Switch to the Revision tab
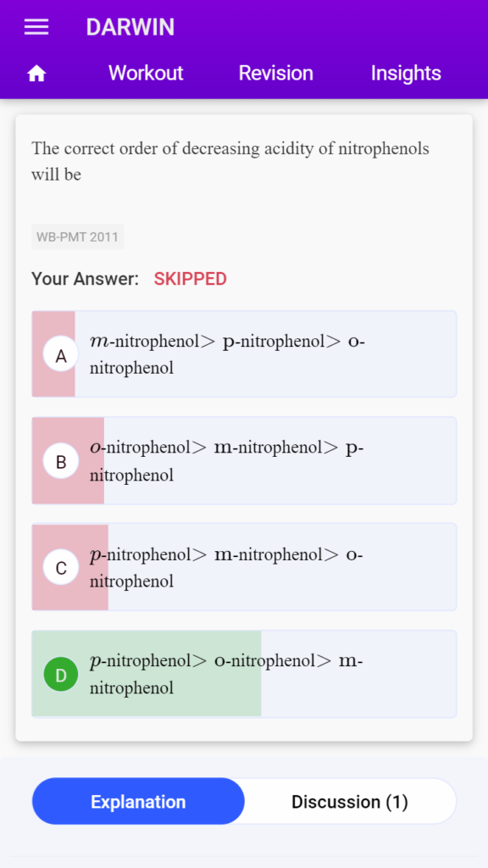 275,73
